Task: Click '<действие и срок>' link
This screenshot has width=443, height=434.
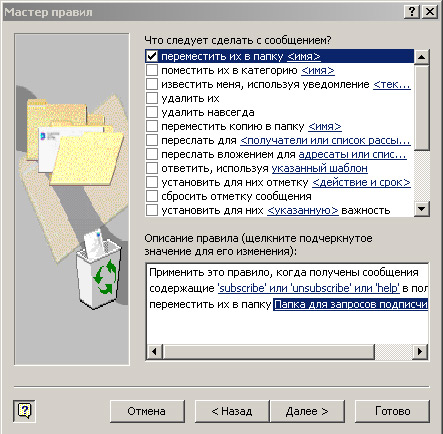Action: [x=361, y=183]
